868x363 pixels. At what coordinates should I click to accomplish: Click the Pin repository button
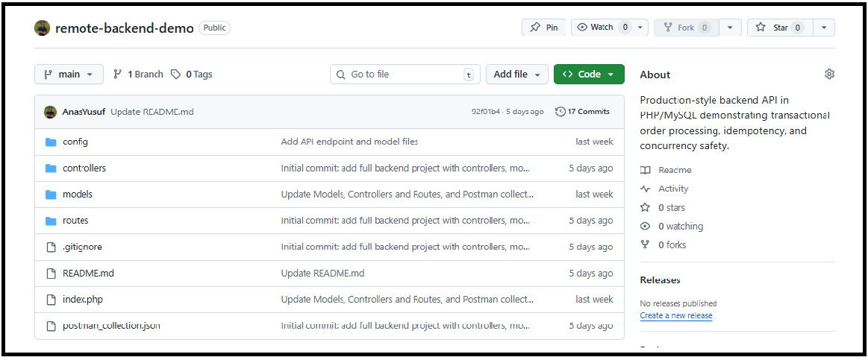point(543,28)
